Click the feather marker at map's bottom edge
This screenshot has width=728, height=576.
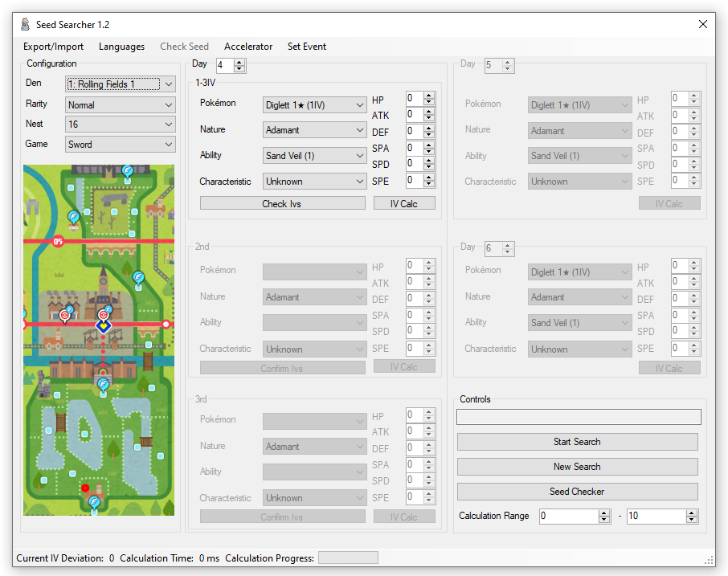[94, 503]
